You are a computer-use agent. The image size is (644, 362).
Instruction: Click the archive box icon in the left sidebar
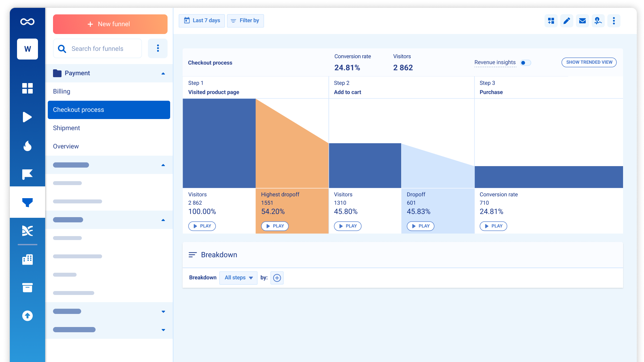(27, 288)
